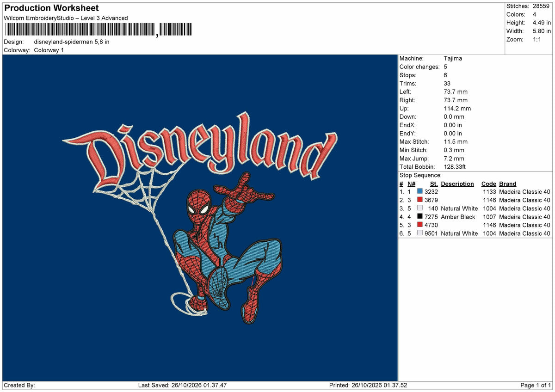This screenshot has height=392, width=555.
Task: Click the Trims value 33
Action: 447,83
